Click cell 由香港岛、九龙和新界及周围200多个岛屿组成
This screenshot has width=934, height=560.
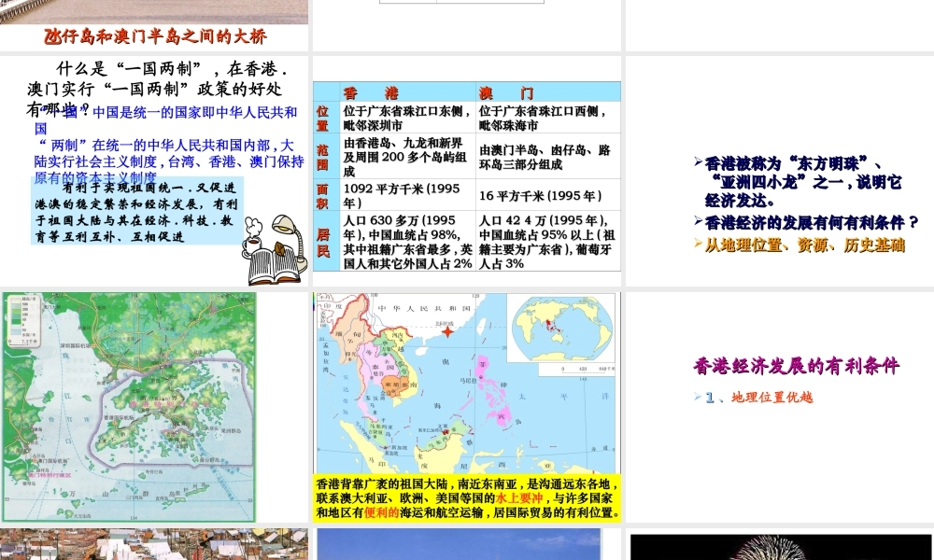(x=407, y=157)
